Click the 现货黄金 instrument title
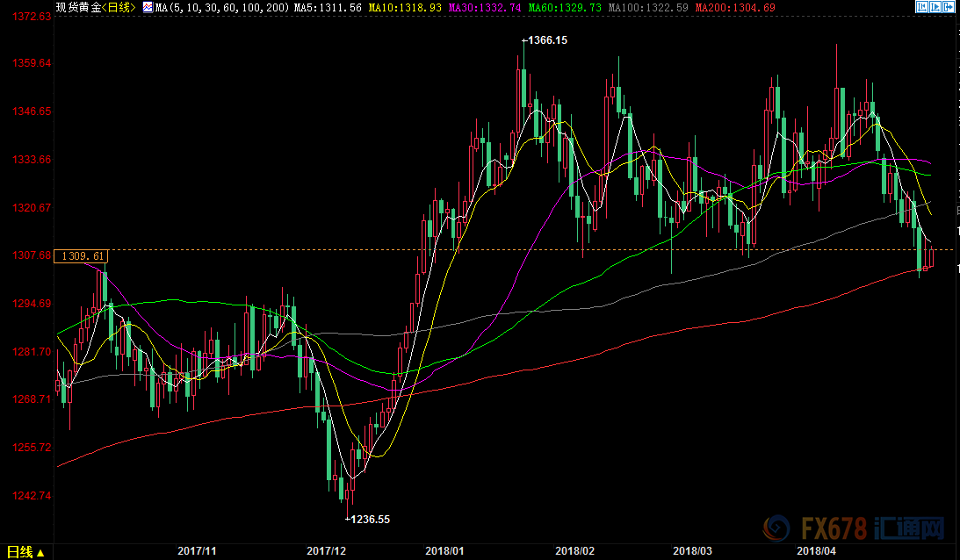 pyautogui.click(x=78, y=7)
